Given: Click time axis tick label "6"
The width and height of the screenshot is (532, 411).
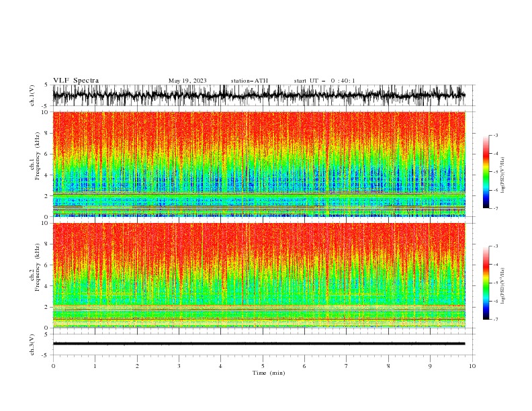Looking at the screenshot, I should pyautogui.click(x=304, y=366).
